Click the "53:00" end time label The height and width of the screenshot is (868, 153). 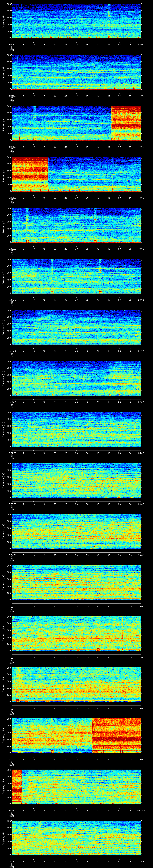(x=141, y=453)
